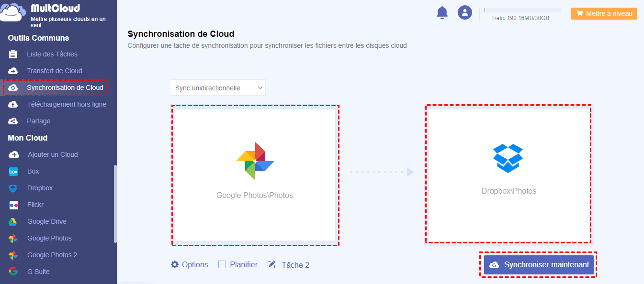Select the Google Photos\Photos source box

tap(255, 175)
